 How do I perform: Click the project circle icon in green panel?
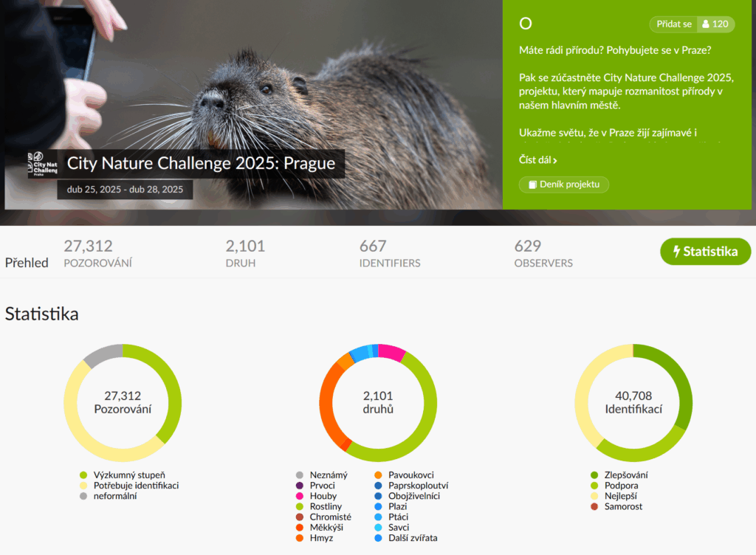(x=526, y=24)
